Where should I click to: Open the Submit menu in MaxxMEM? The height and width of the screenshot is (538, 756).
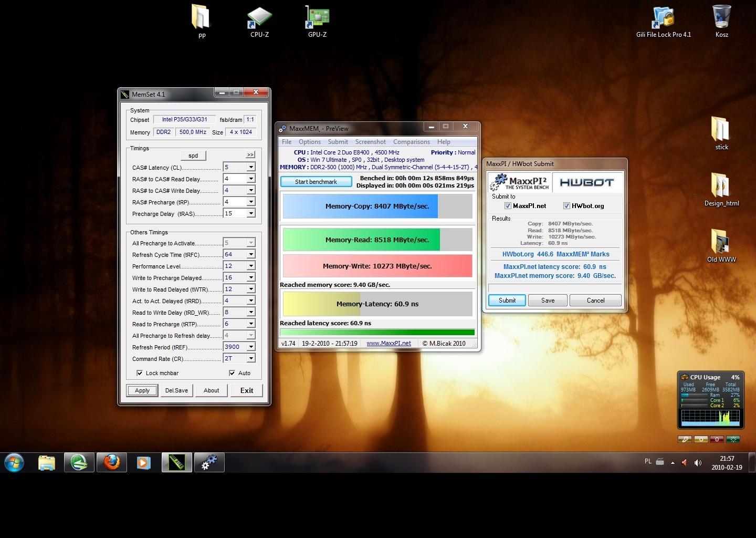tap(338, 142)
